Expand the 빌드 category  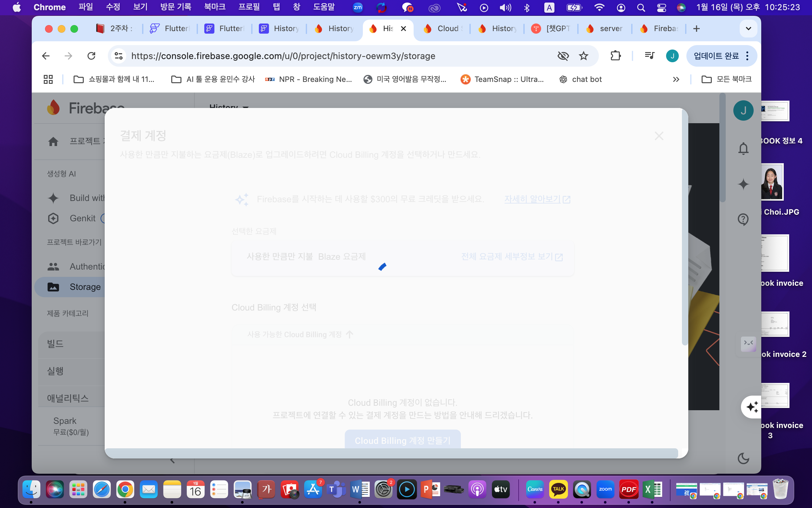tap(71, 344)
